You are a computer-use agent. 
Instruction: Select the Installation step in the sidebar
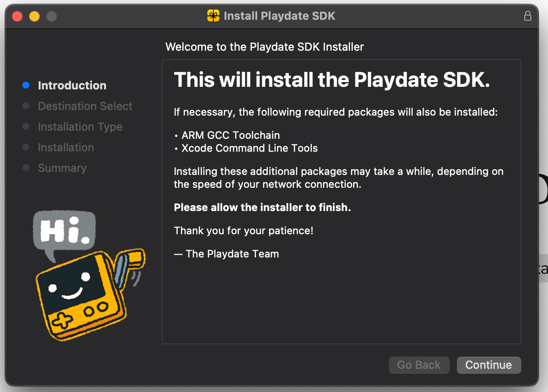coord(66,147)
